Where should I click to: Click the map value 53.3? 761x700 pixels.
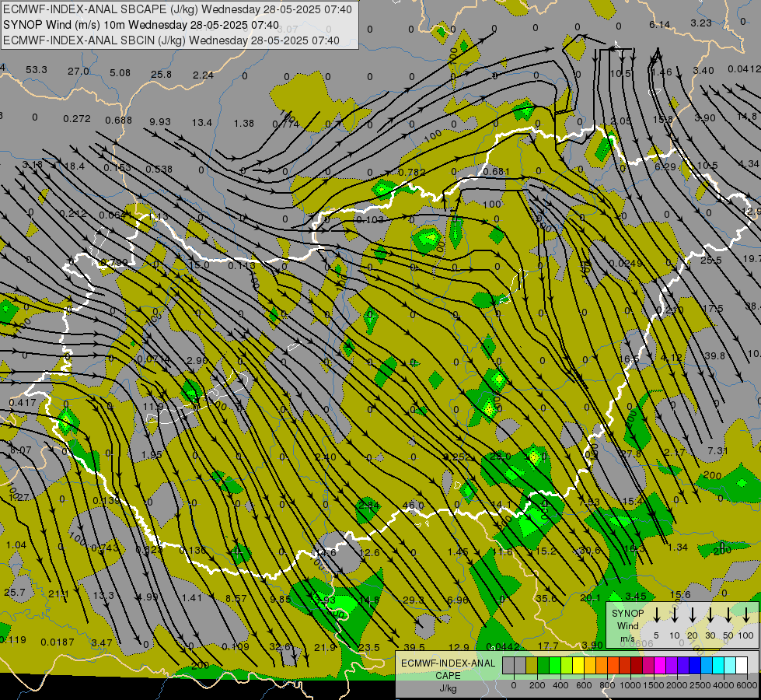(x=37, y=70)
